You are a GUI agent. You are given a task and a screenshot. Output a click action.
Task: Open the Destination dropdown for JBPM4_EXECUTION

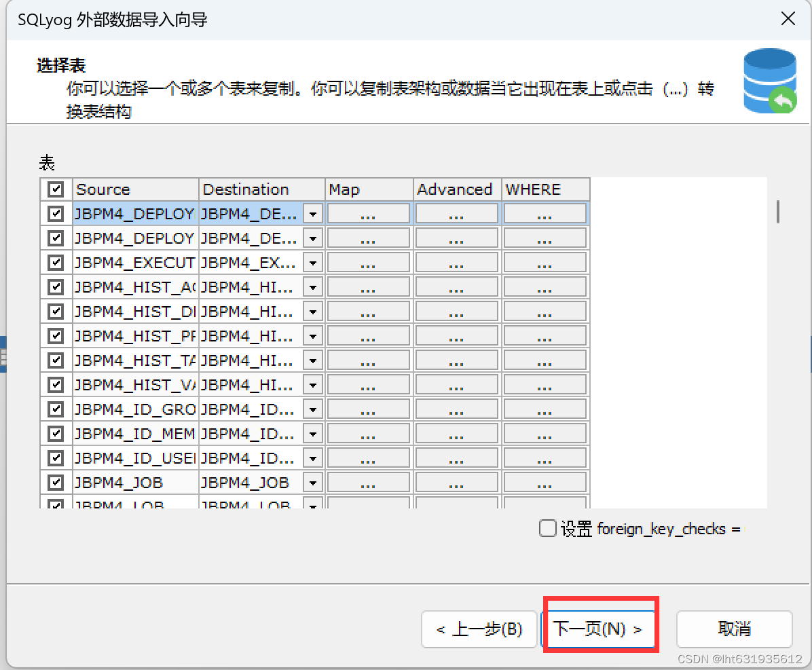pyautogui.click(x=313, y=262)
